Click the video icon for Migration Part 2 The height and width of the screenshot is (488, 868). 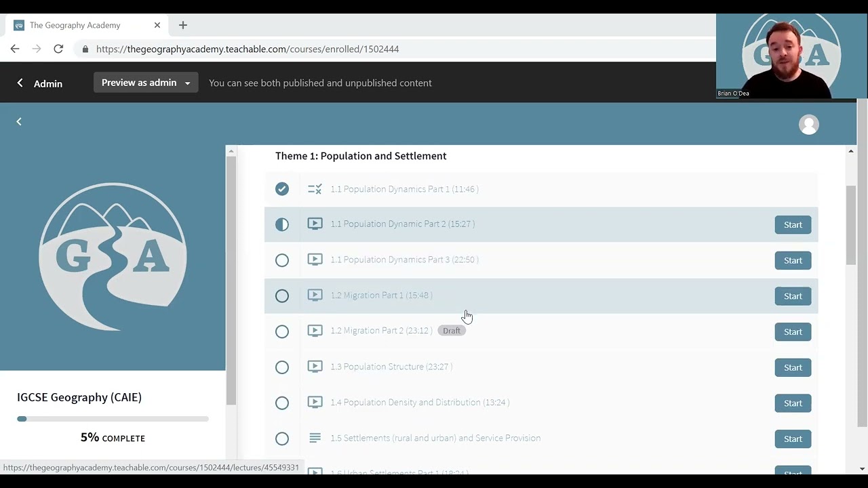315,331
